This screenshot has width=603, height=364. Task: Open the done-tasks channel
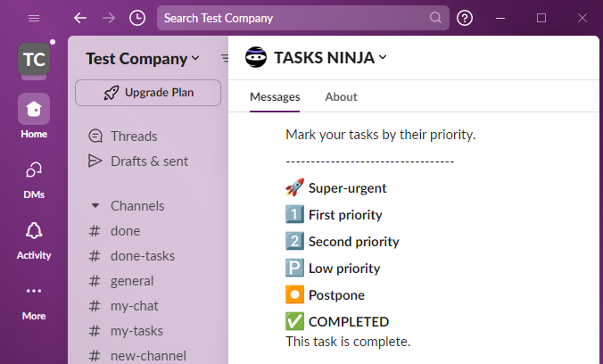point(142,256)
